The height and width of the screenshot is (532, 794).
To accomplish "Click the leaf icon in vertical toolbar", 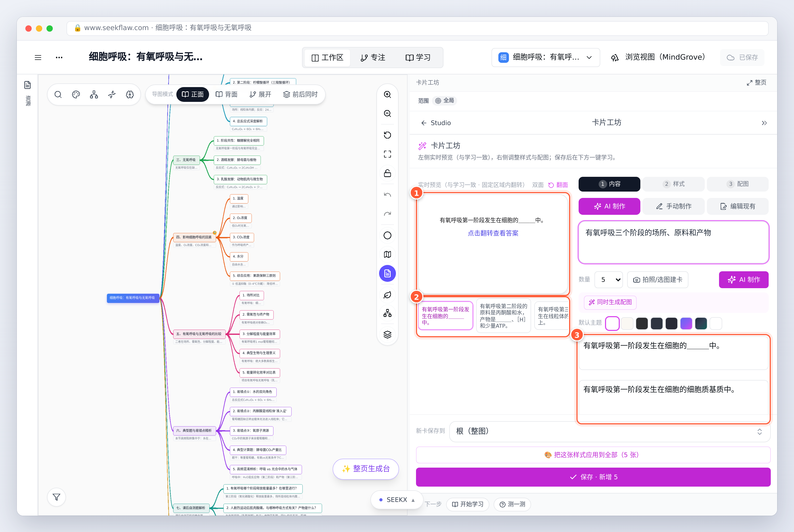I will coord(387,295).
